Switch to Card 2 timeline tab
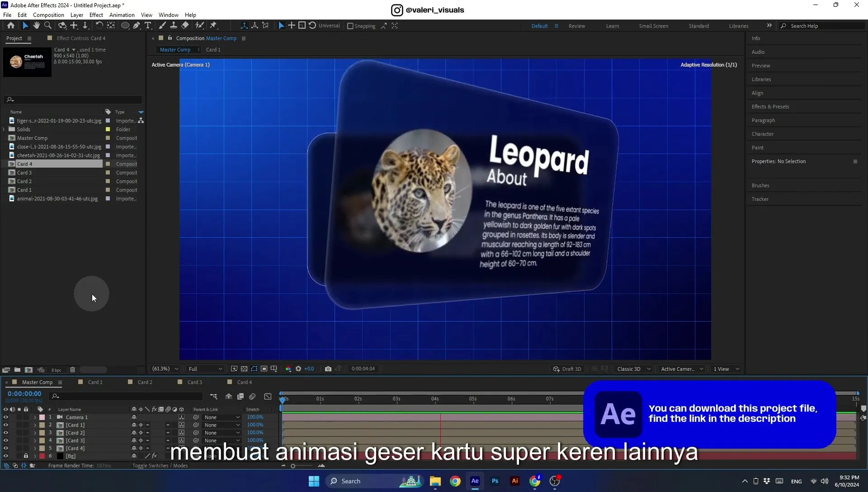 [x=145, y=382]
